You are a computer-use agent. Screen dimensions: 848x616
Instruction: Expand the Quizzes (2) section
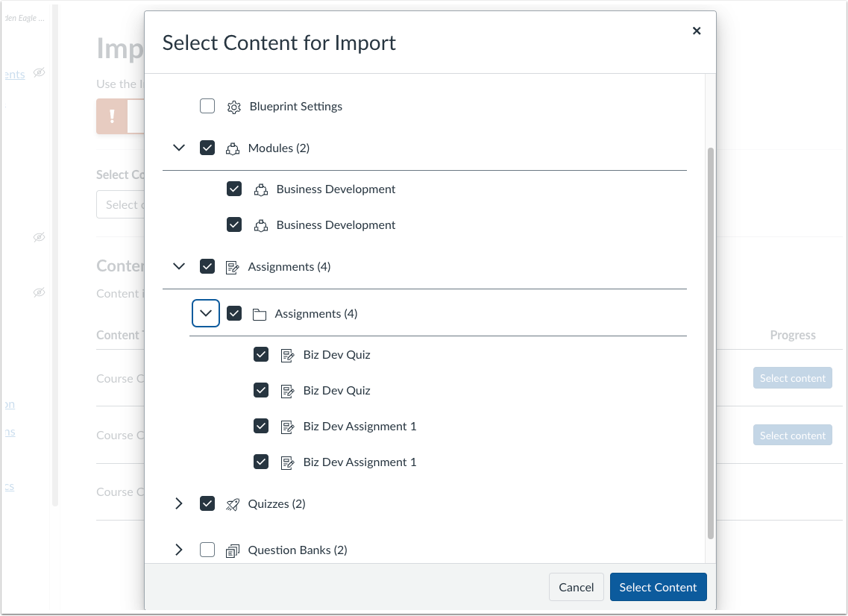point(179,503)
